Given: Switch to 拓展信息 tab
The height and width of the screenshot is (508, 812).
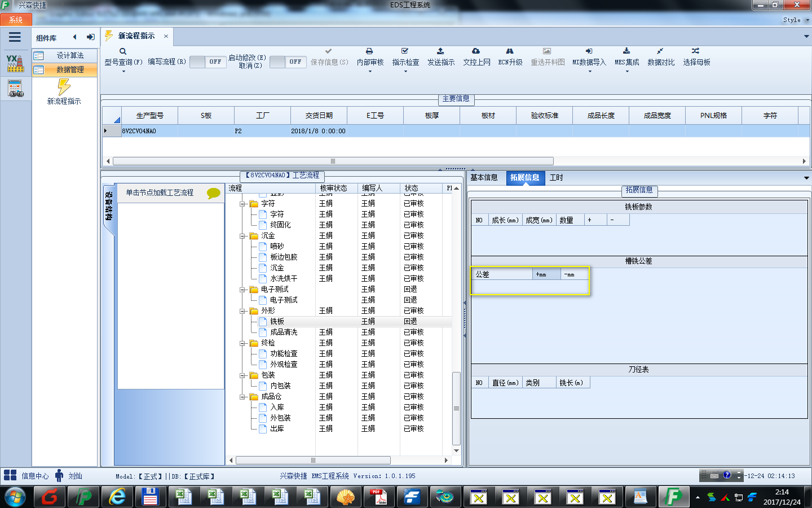Looking at the screenshot, I should tap(524, 177).
